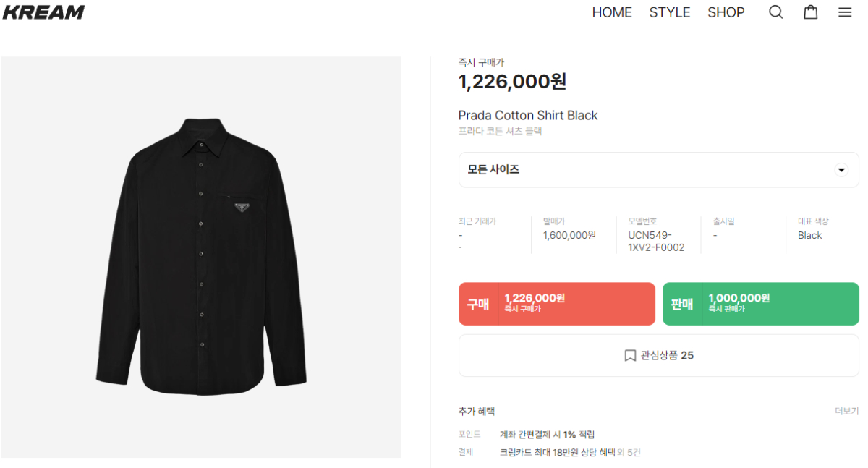This screenshot has width=868, height=468.
Task: Click the 계좌 간편결제 시 1% 적립 text
Action: [547, 435]
